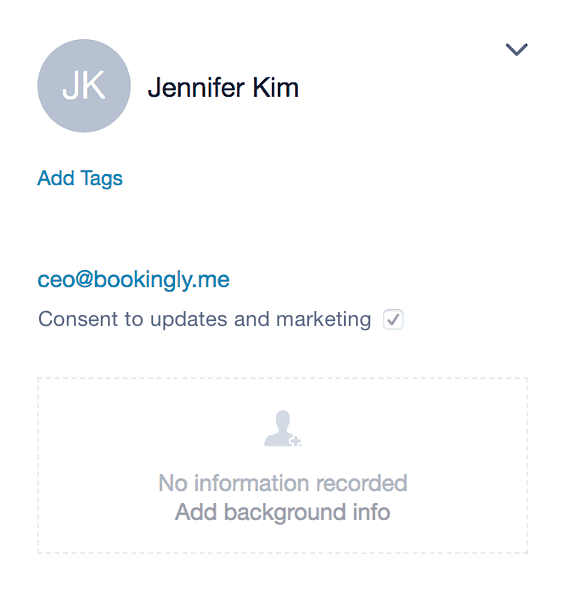Screen dimensions: 569x610
Task: Add tags to Jennifer Kim's profile
Action: pyautogui.click(x=80, y=179)
